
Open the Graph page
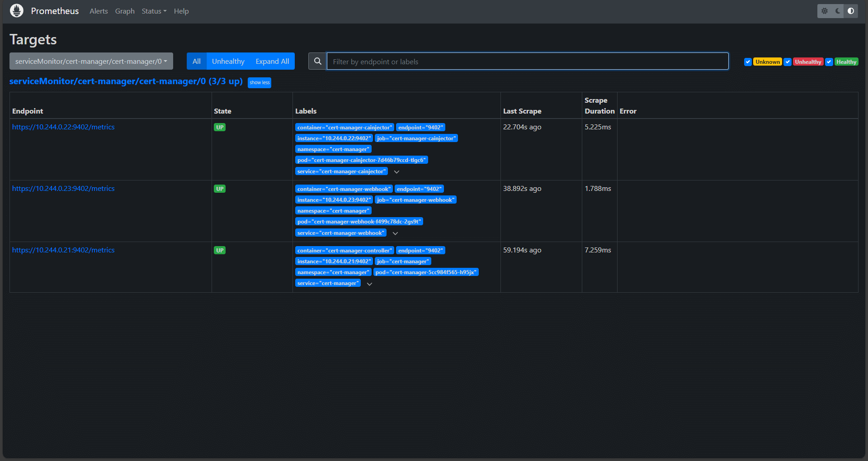(x=125, y=11)
